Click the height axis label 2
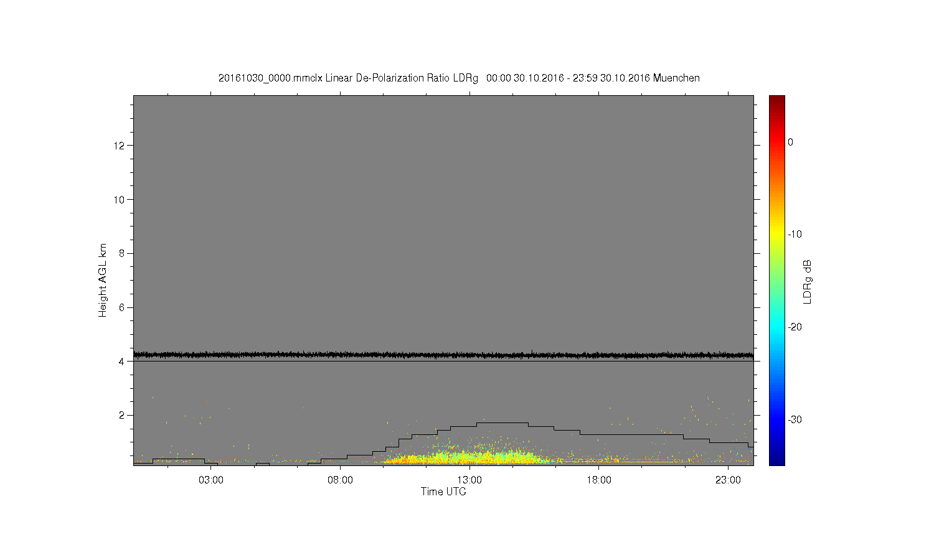This screenshot has height=560, width=934. click(x=122, y=415)
